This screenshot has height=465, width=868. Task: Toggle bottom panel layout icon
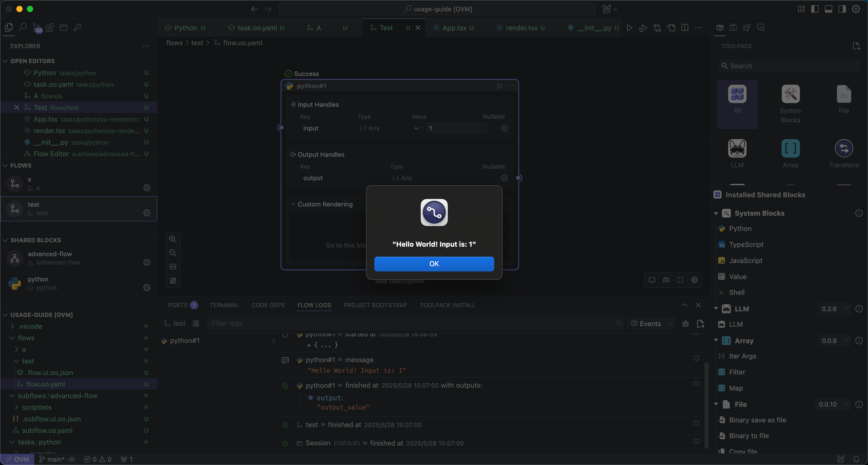(828, 9)
